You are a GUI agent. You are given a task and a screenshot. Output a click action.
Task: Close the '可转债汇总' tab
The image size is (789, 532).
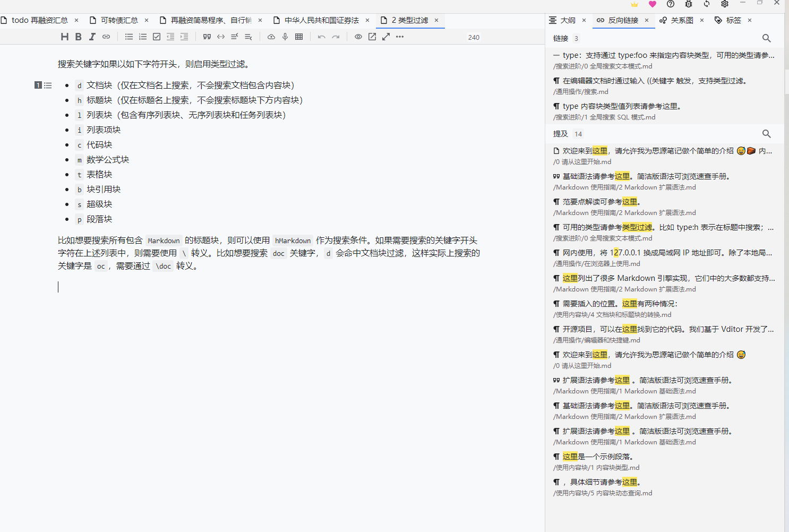point(147,20)
